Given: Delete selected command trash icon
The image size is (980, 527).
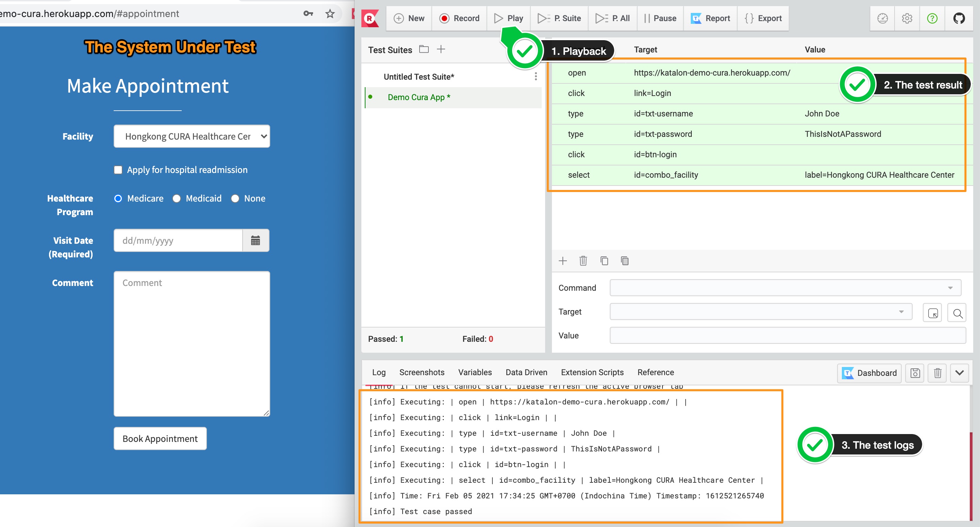Looking at the screenshot, I should (x=583, y=261).
